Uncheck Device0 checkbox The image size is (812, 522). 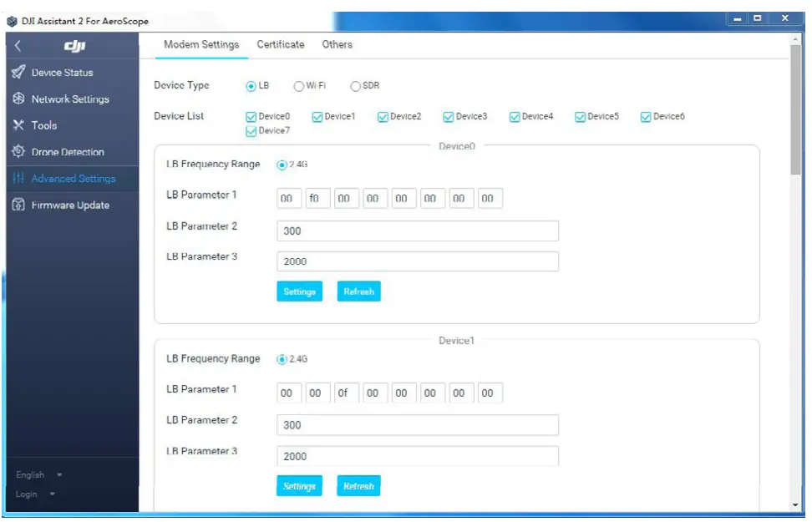[251, 117]
